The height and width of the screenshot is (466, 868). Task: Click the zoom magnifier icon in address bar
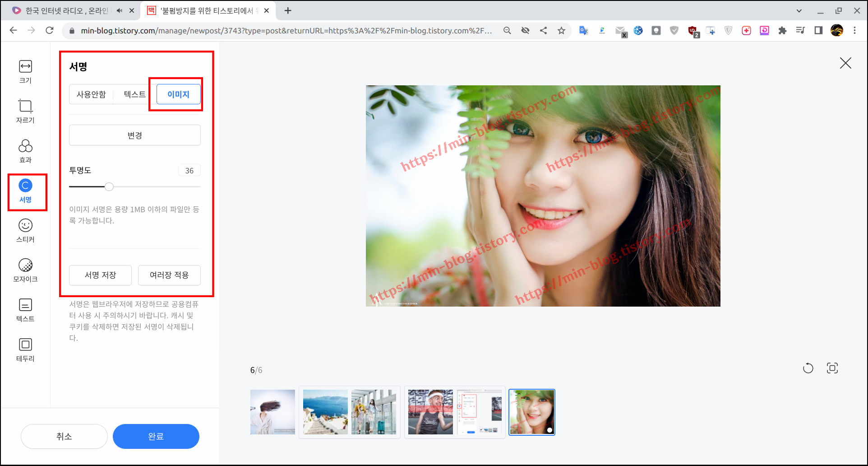(x=507, y=30)
